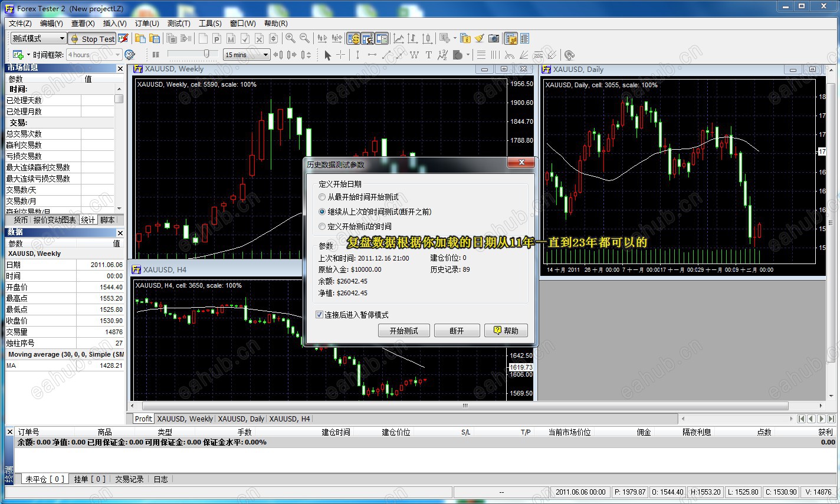The image size is (840, 504).
Task: Take a chart screenshot with camera icon
Action: coord(494,38)
